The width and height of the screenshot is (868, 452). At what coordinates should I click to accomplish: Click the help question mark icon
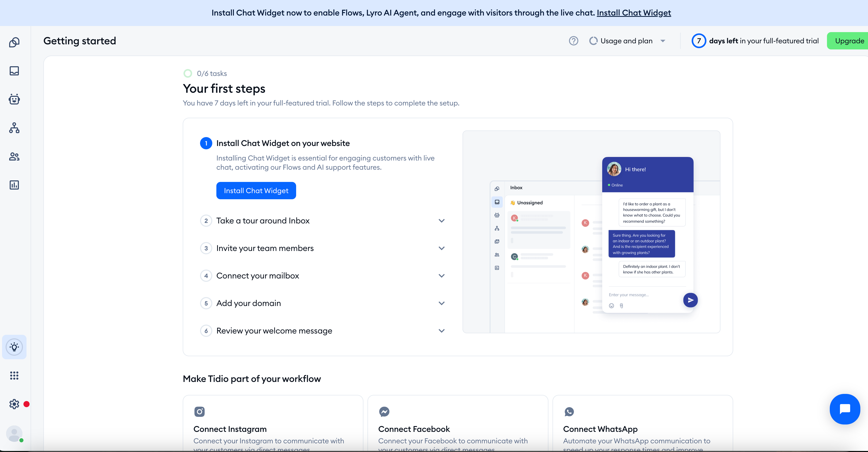tap(573, 41)
